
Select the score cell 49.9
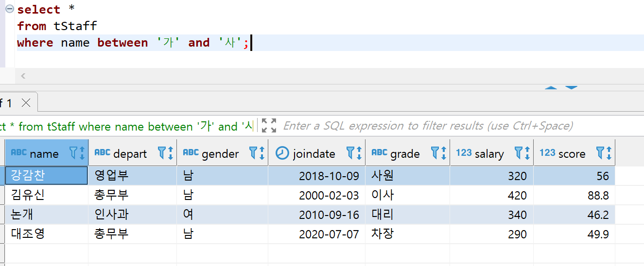tap(574, 234)
